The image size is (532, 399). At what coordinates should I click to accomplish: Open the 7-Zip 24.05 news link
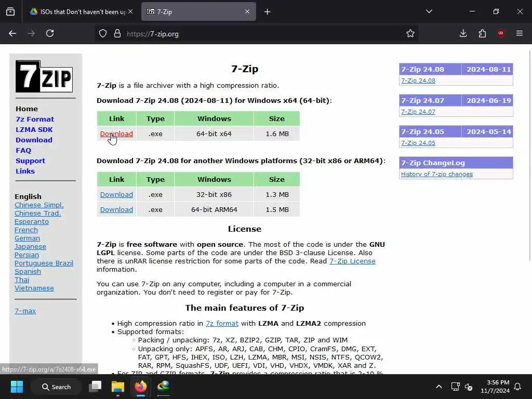pos(418,143)
